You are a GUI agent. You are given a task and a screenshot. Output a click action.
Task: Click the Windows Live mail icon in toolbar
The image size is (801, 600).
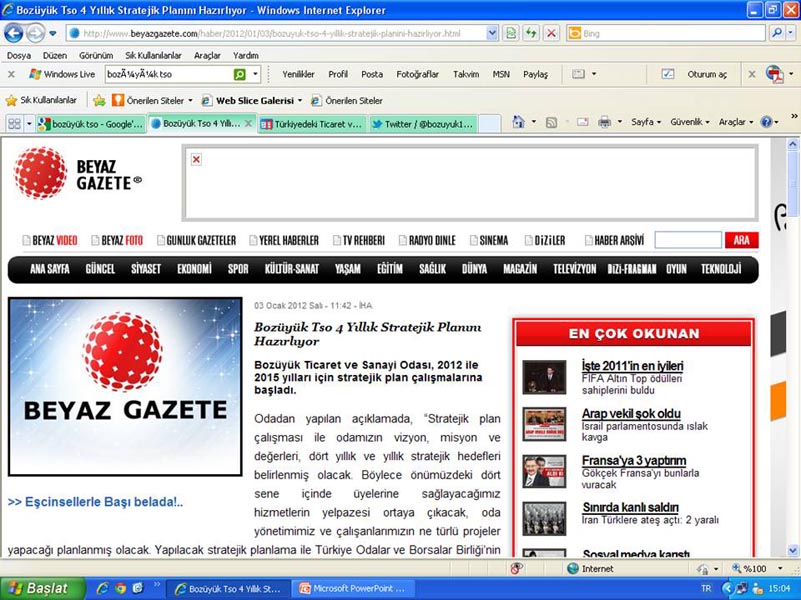tap(578, 74)
